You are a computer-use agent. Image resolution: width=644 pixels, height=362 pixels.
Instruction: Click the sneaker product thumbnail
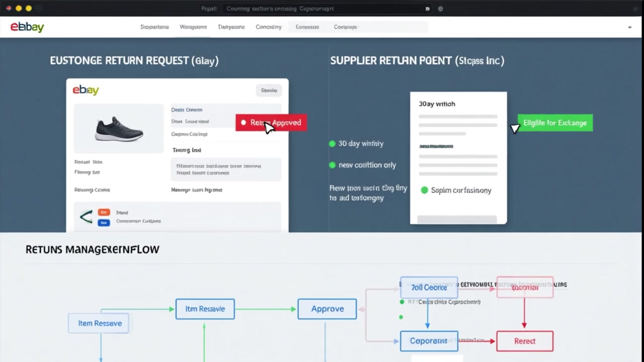[119, 129]
